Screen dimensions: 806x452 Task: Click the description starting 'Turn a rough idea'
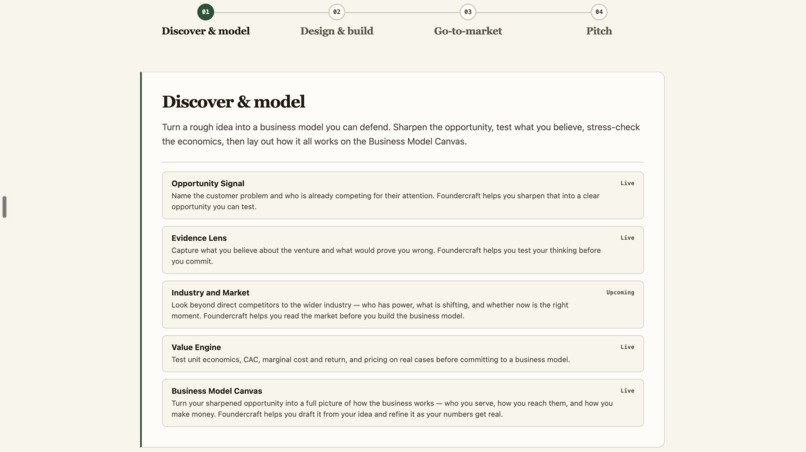tap(401, 134)
